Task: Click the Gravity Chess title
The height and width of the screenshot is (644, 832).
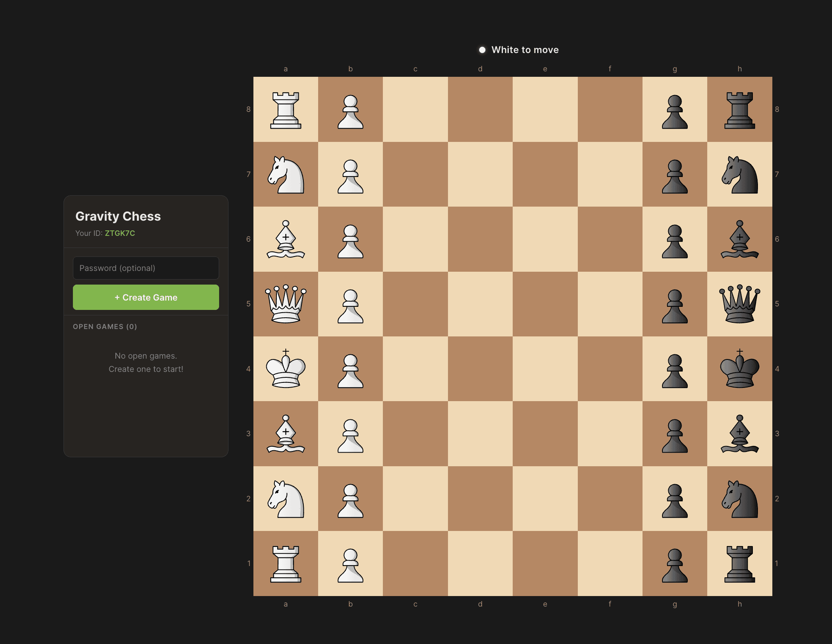Action: click(x=118, y=216)
